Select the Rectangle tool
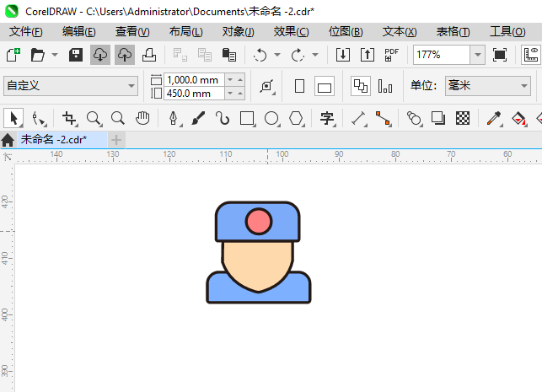542x392 pixels. point(247,118)
